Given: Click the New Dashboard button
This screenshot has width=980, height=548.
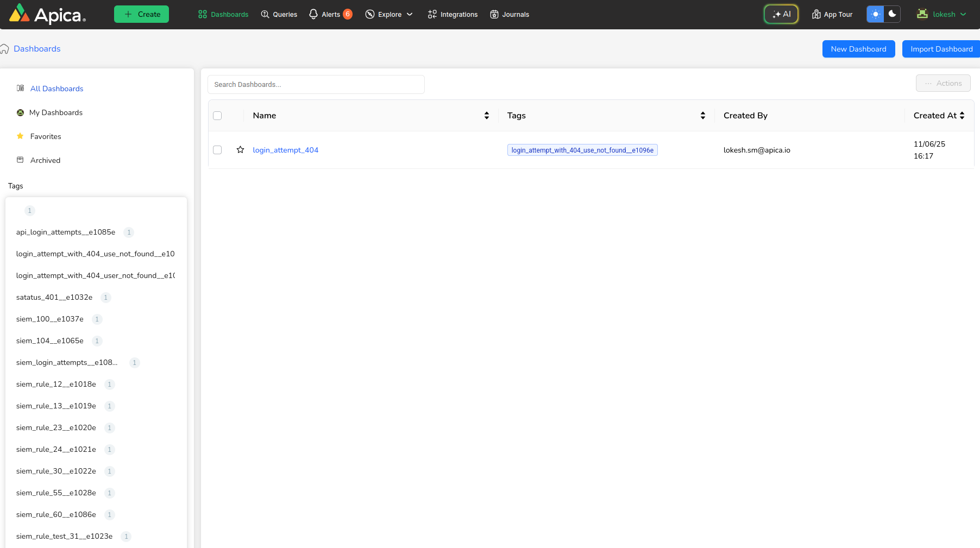Looking at the screenshot, I should [858, 49].
